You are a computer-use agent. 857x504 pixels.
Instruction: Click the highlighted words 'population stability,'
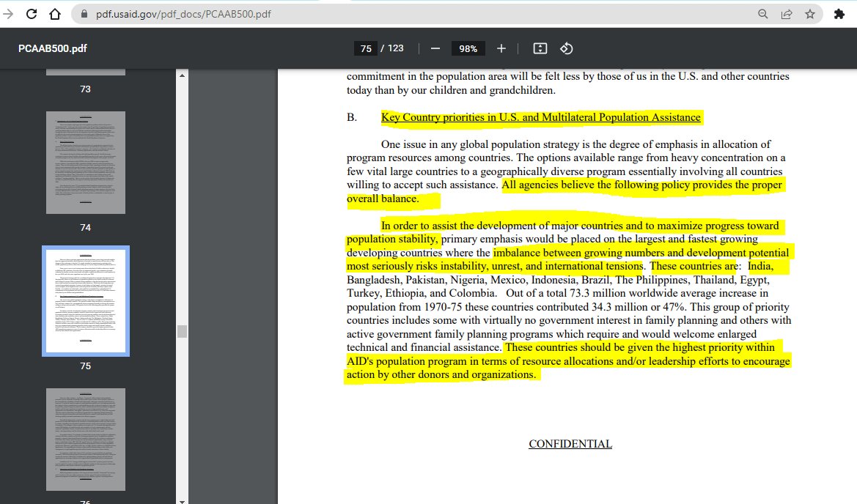pyautogui.click(x=392, y=239)
